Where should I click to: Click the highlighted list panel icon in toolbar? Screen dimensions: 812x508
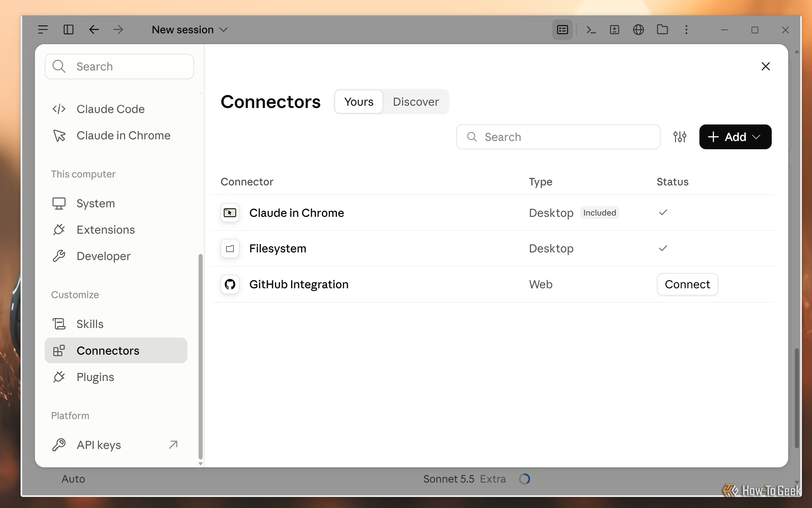coord(562,30)
